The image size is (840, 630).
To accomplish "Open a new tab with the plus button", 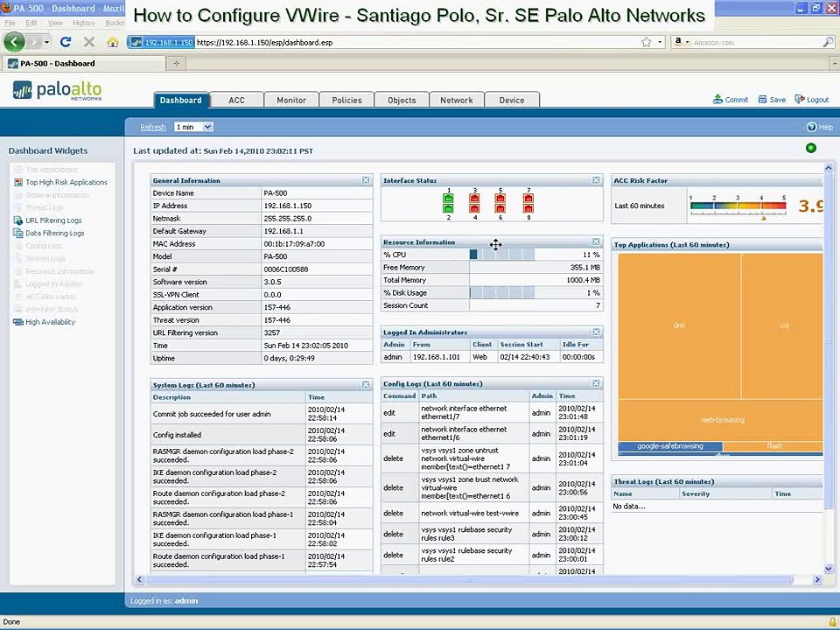I will pyautogui.click(x=176, y=63).
